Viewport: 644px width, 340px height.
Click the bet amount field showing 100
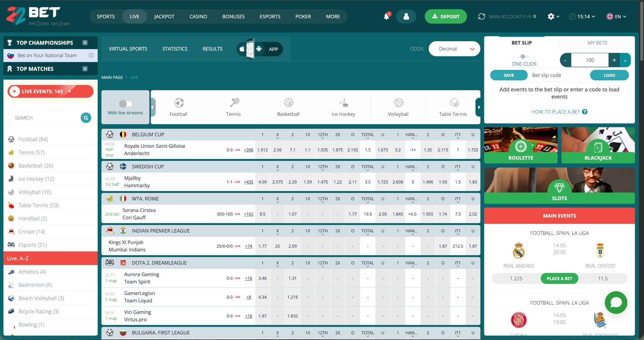pyautogui.click(x=590, y=60)
